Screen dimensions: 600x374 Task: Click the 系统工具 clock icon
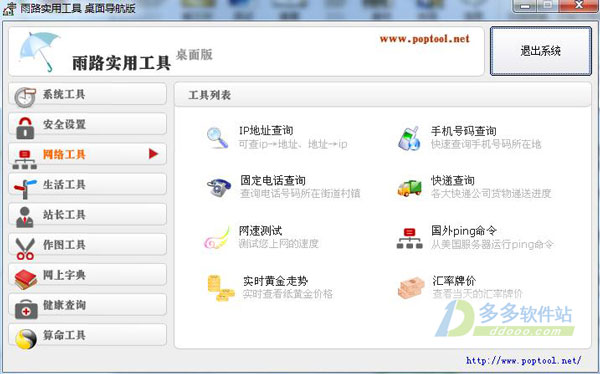coord(25,97)
